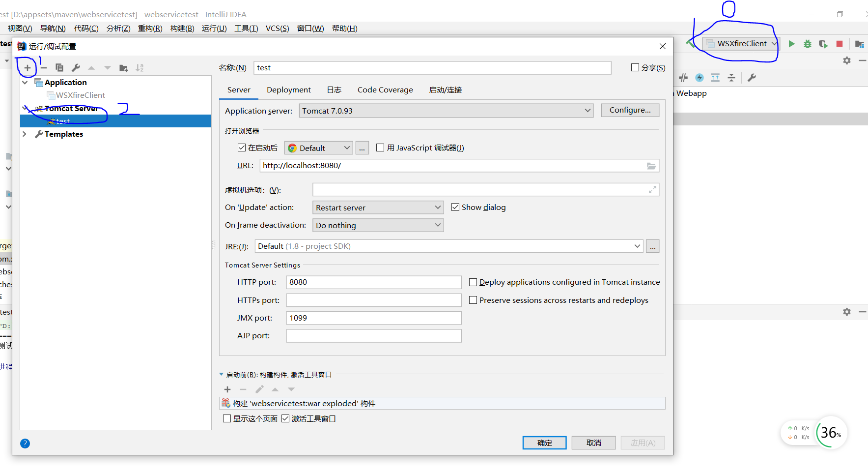The image size is (868, 474).
Task: Remove the selected run configuration
Action: [x=44, y=68]
